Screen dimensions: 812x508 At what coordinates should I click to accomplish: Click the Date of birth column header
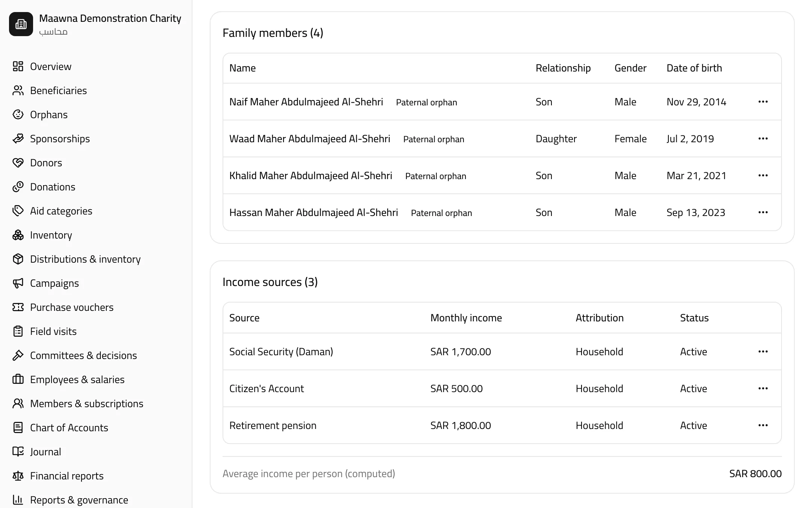tap(694, 68)
